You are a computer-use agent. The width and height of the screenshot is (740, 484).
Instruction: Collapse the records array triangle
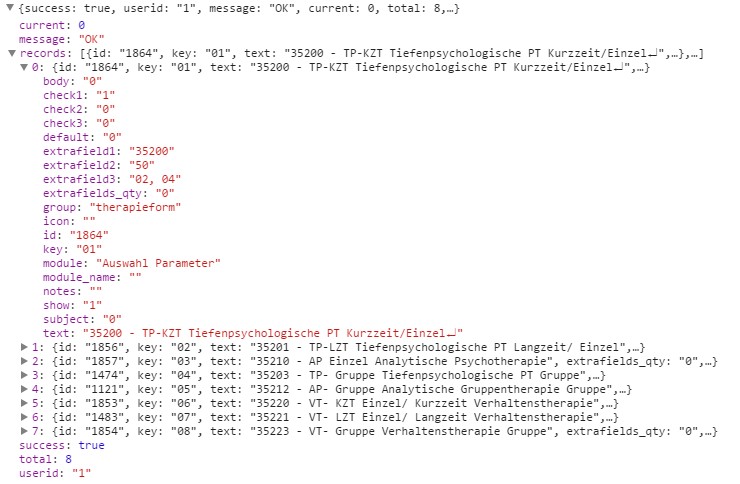[x=12, y=53]
